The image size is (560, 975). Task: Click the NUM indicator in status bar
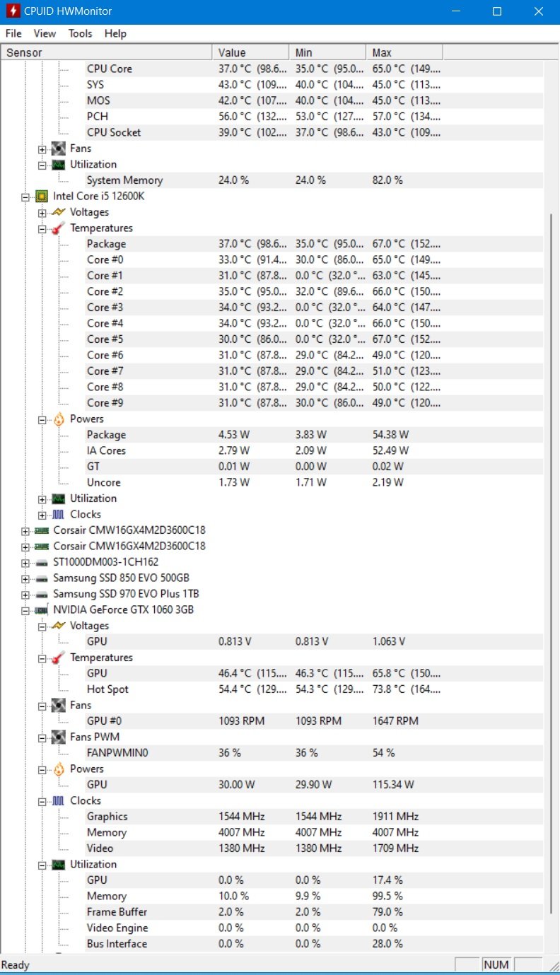496,964
